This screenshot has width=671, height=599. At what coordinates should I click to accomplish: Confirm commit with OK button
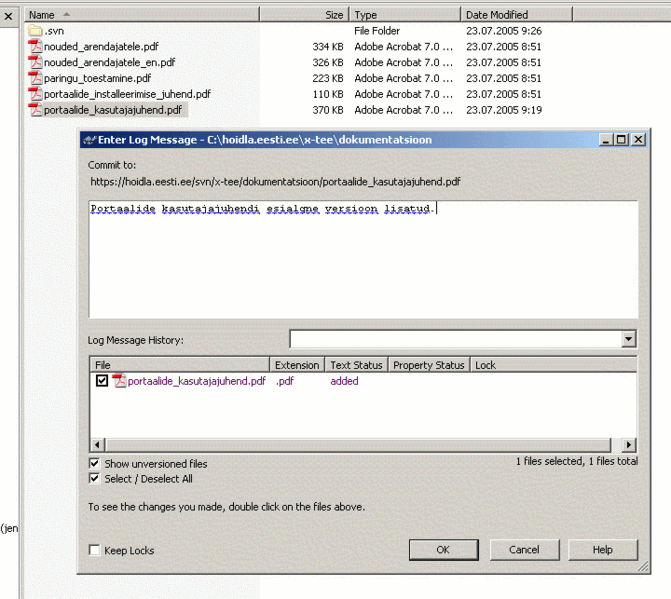pos(444,550)
